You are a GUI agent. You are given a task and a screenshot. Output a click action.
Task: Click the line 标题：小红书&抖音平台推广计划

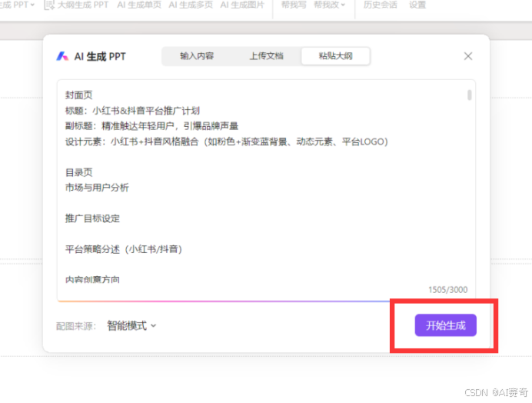(132, 111)
